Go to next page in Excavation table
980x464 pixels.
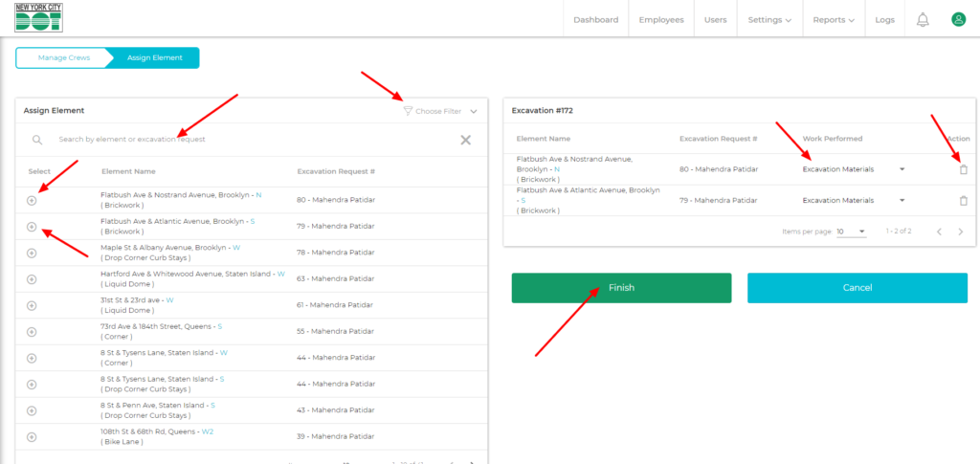click(961, 232)
